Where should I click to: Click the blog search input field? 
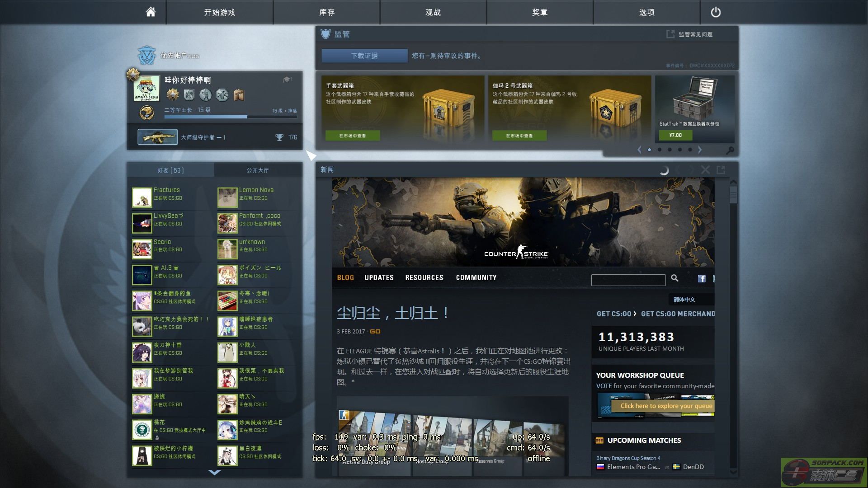tap(628, 280)
